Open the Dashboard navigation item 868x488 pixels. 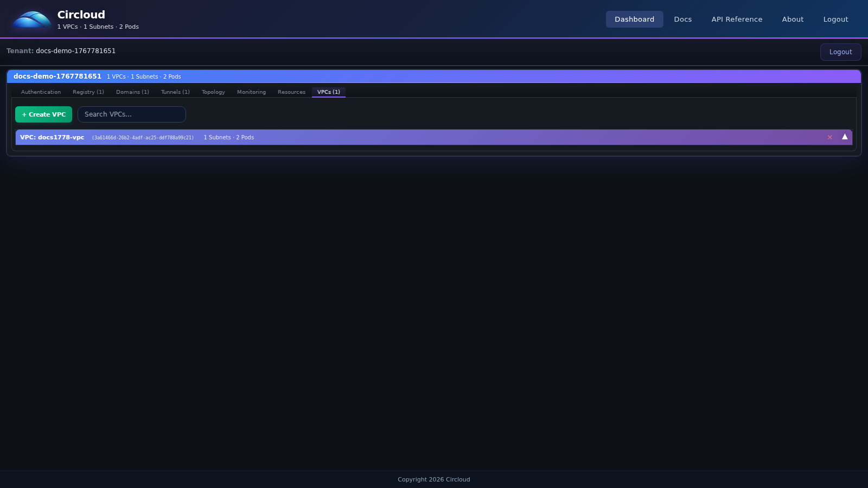(634, 19)
